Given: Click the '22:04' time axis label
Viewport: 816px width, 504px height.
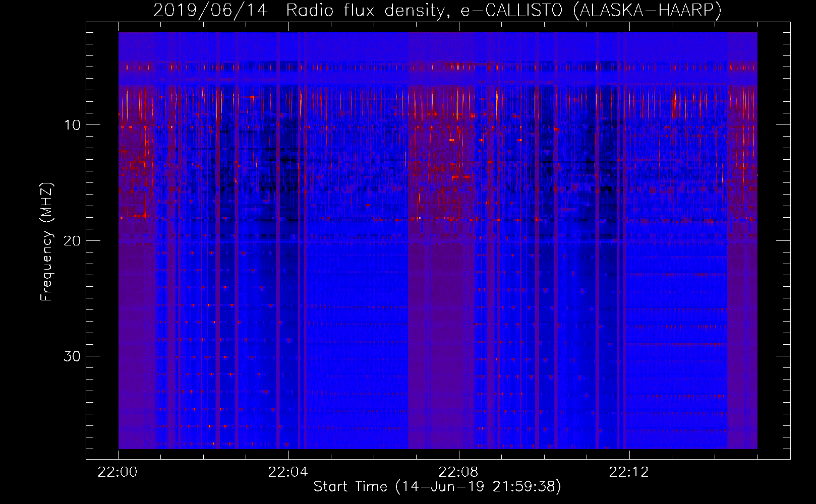Looking at the screenshot, I should 288,472.
